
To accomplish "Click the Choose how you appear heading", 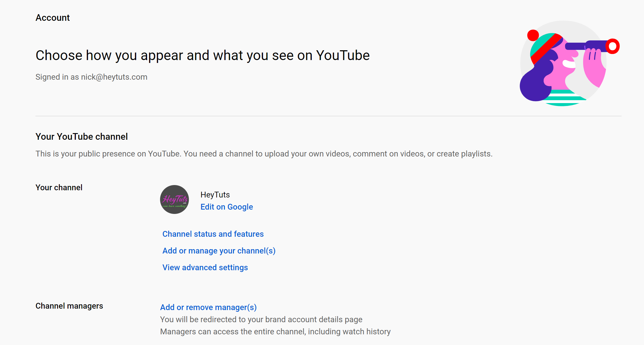I will click(202, 55).
